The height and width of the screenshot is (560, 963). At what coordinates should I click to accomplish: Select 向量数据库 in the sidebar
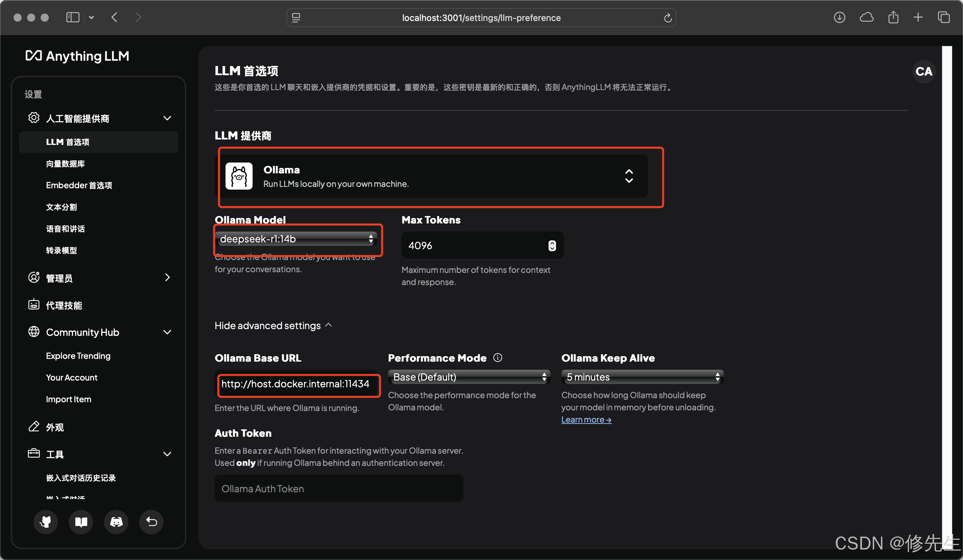[x=65, y=164]
